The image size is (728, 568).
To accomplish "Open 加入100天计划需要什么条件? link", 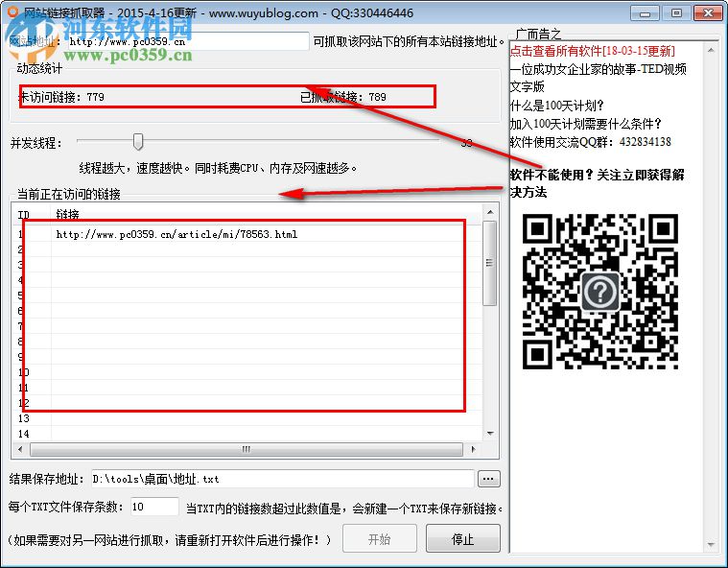I will (585, 124).
